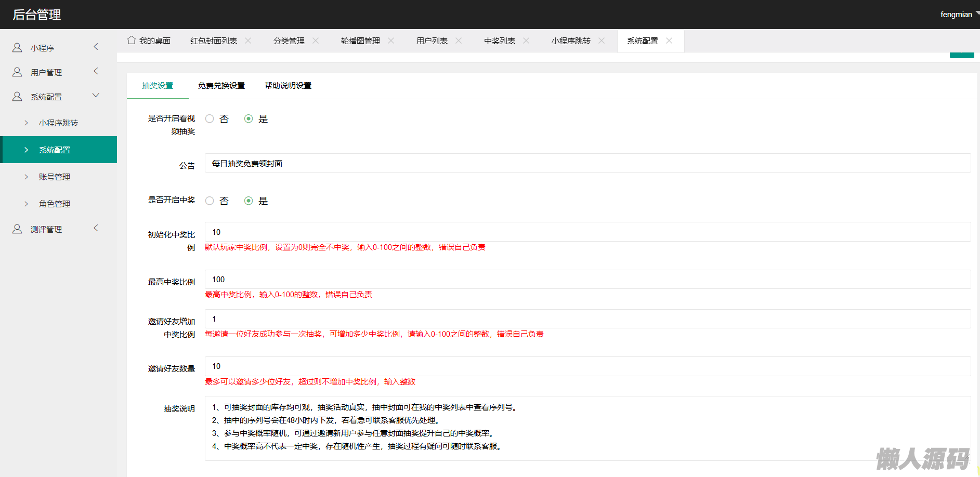Close the 分类管理 tab
Viewport: 980px width, 477px height.
[x=316, y=41]
